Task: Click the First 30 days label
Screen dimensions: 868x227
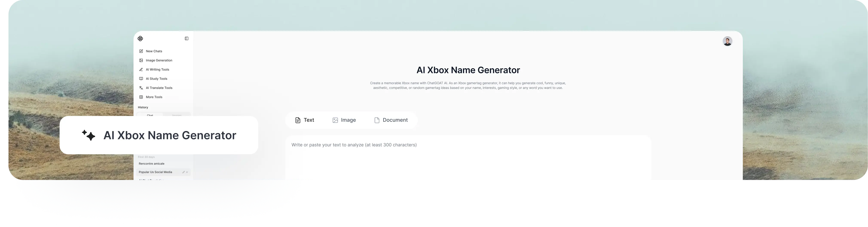Action: coord(146,157)
